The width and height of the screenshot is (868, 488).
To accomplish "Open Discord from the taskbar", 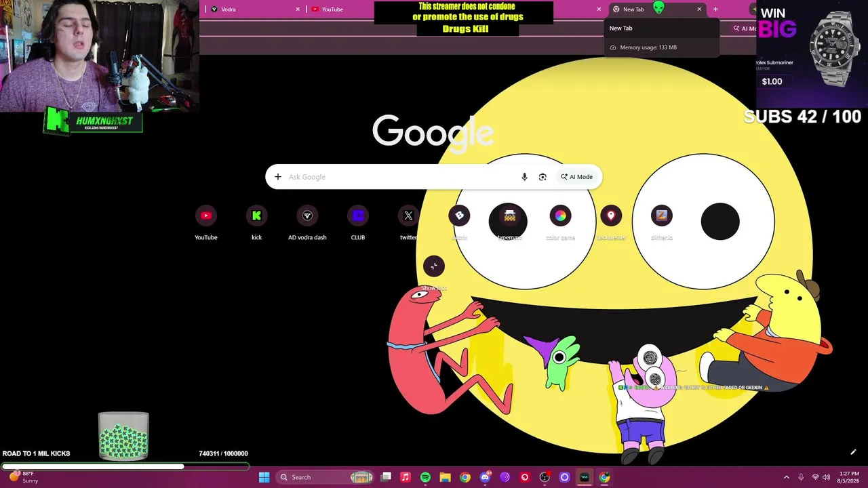I will (x=485, y=477).
